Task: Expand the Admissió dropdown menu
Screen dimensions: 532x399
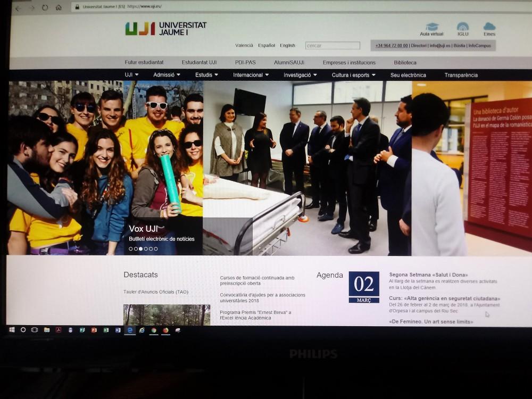Action: [167, 75]
